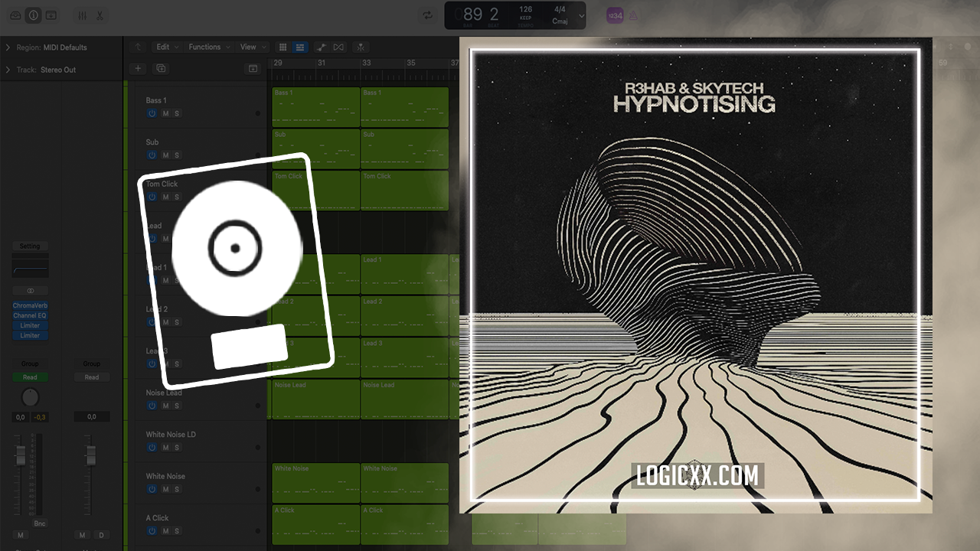Screen dimensions: 980x551
Task: Open the green Read automation mode
Action: click(x=30, y=377)
